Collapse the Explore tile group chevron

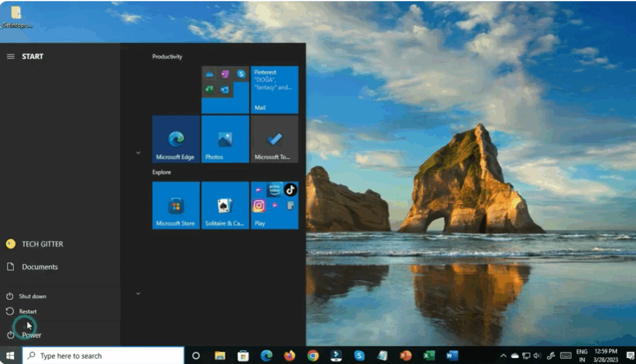tap(138, 294)
